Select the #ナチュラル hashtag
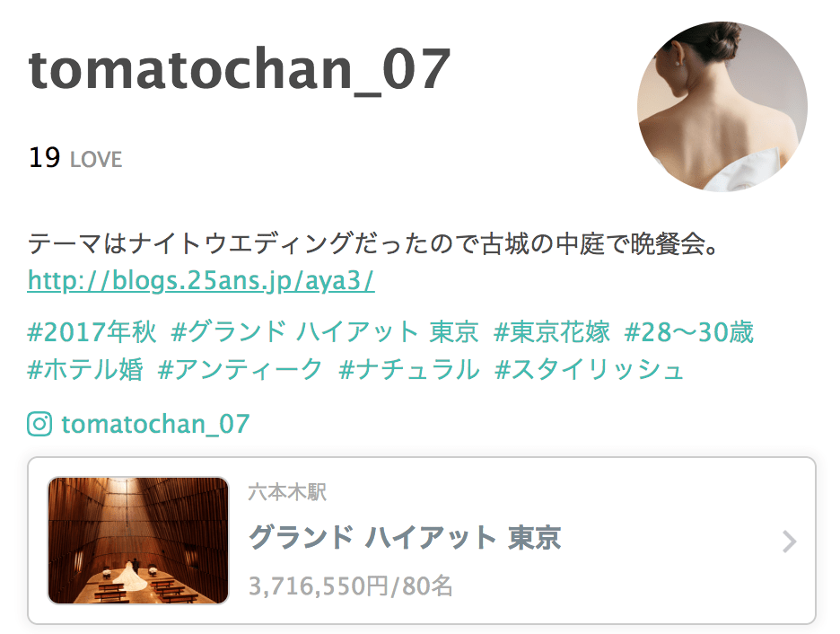 (x=409, y=369)
